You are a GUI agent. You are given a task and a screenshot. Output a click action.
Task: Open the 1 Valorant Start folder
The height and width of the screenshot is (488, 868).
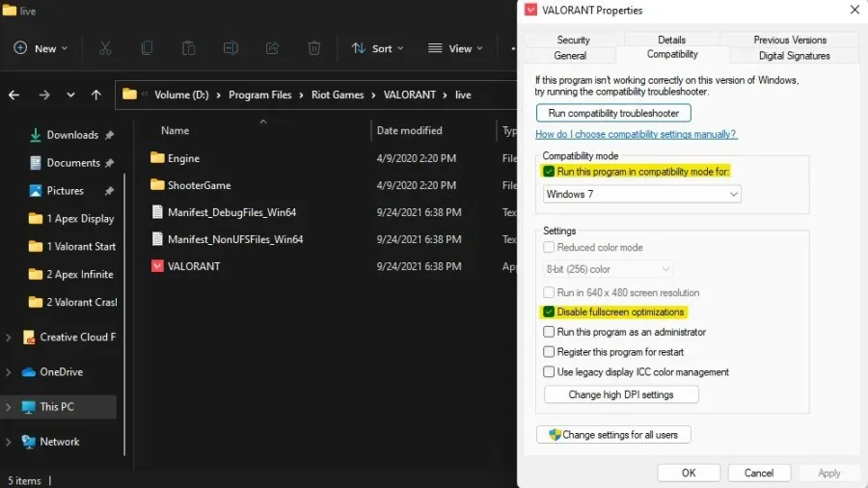tap(72, 246)
